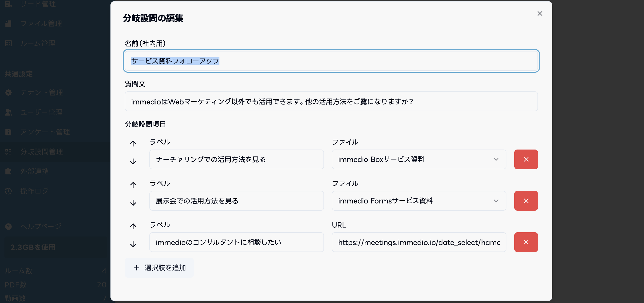Open the immedio Formsサービス資料 file dropdown
The height and width of the screenshot is (303, 644).
419,201
